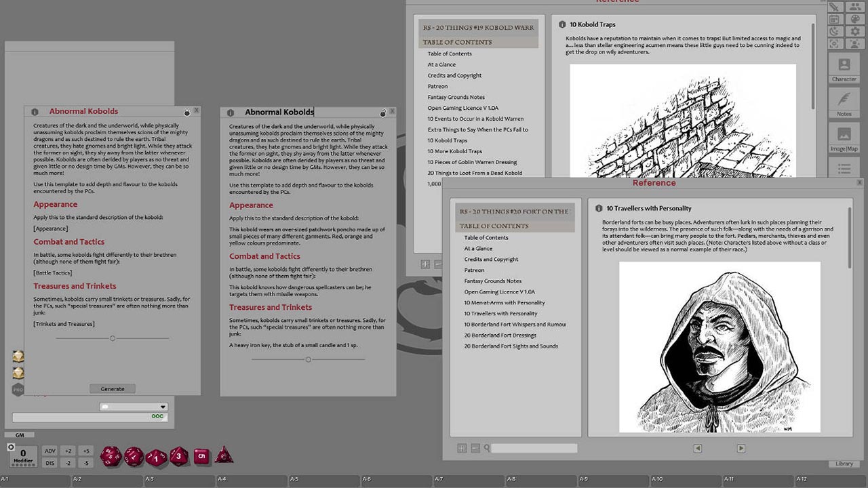Open the Image|Map panel

tap(844, 139)
